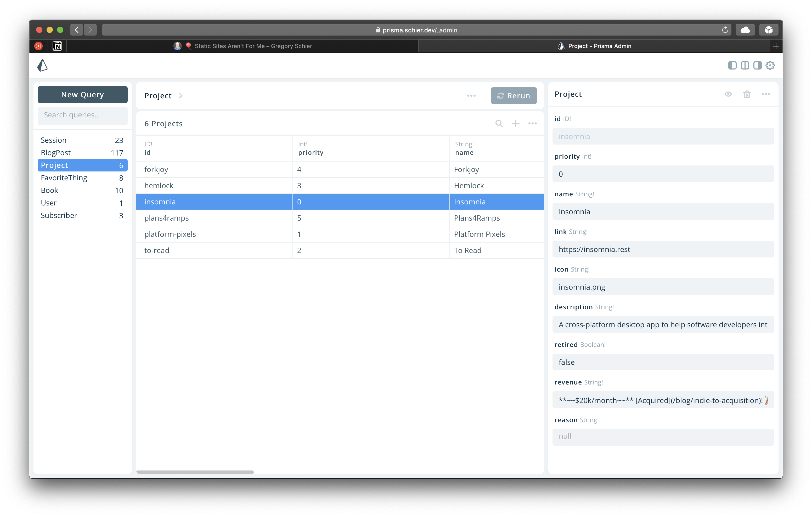Add new project with plus icon
The width and height of the screenshot is (812, 517).
point(516,123)
